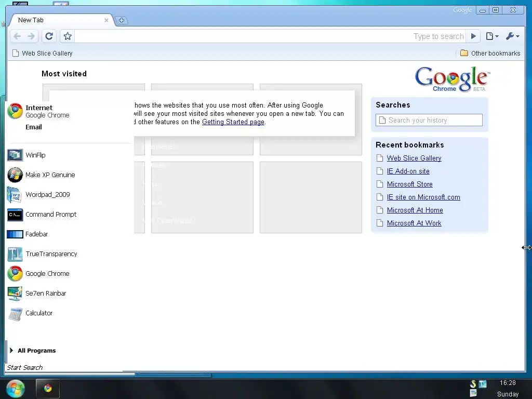The width and height of the screenshot is (532, 399).
Task: Click the top-right empty thumbnail in Most visited
Action: tap(311, 119)
